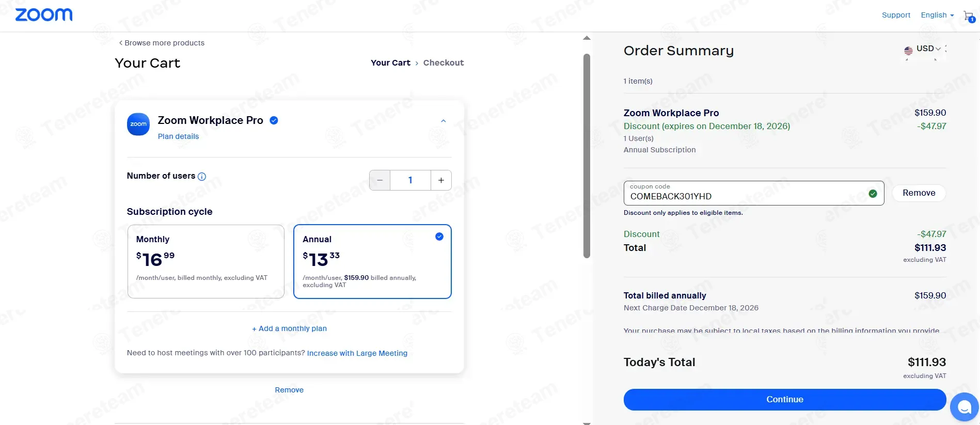Collapse the Zoom Workplace Pro card
980x425 pixels.
443,121
